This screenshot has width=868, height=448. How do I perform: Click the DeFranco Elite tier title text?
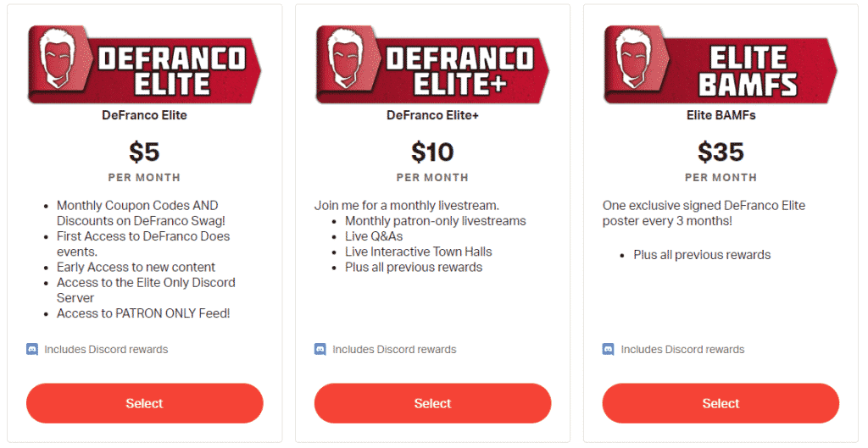coord(144,115)
